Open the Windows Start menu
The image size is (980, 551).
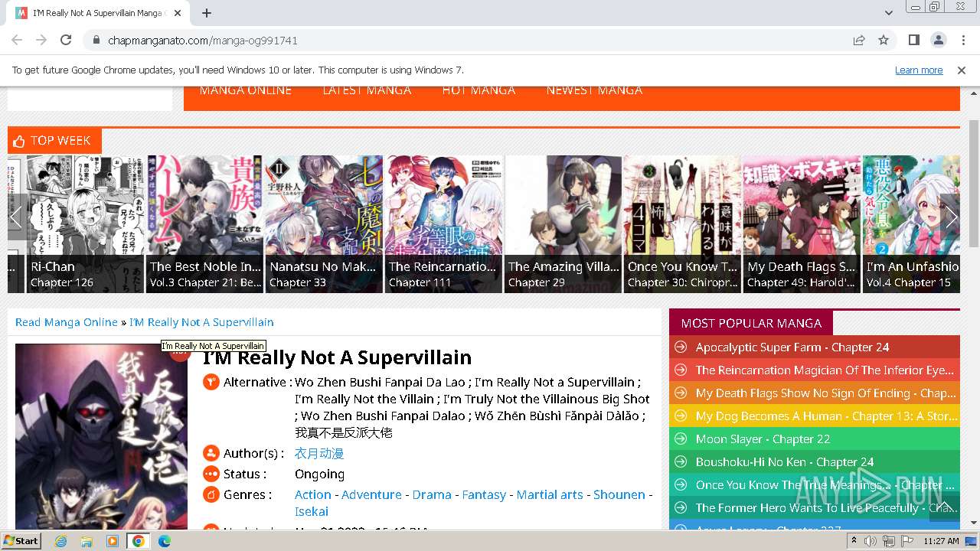(x=21, y=540)
